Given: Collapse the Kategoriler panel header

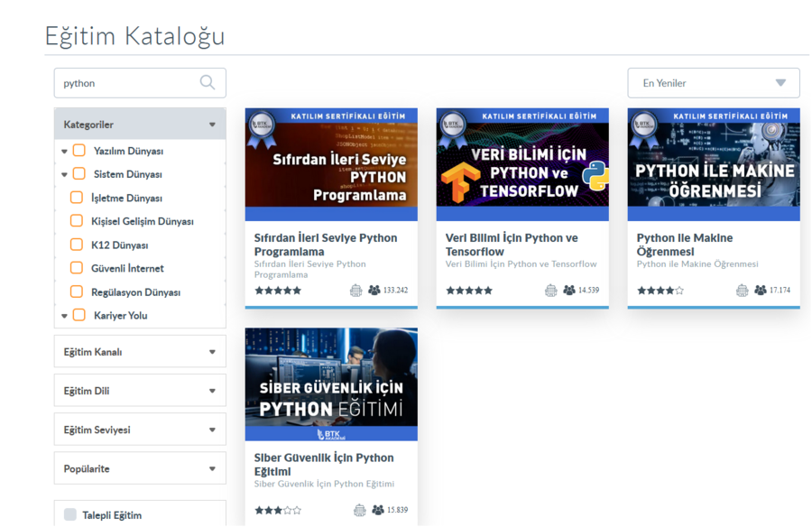Looking at the screenshot, I should tap(140, 125).
